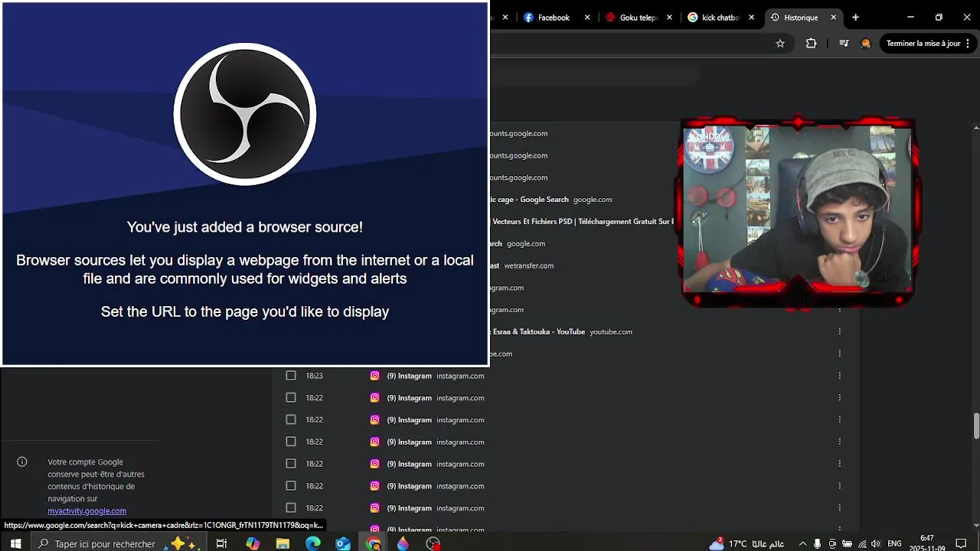Open the Chrome profile avatar
This screenshot has height=551, width=980.
pyautogui.click(x=866, y=44)
